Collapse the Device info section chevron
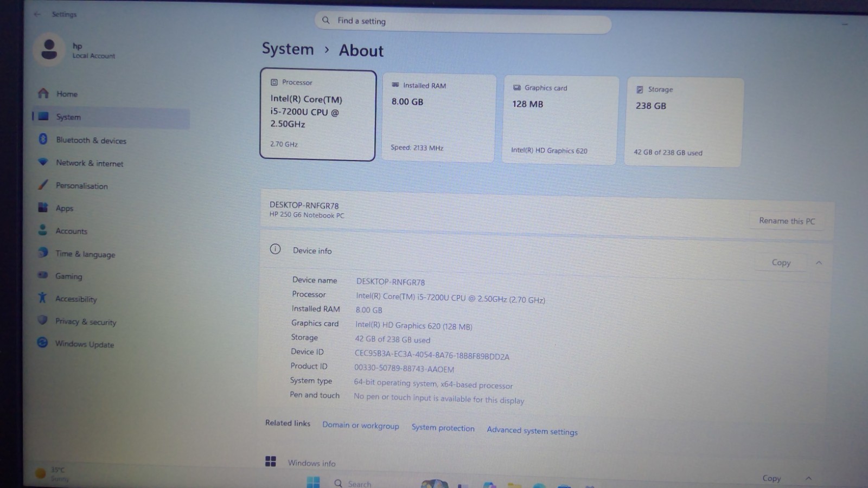 [x=819, y=263]
